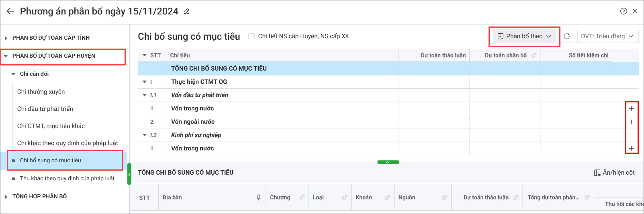Edit the plan title with pencil icon
Screen dimensions: 644x214
(186, 12)
